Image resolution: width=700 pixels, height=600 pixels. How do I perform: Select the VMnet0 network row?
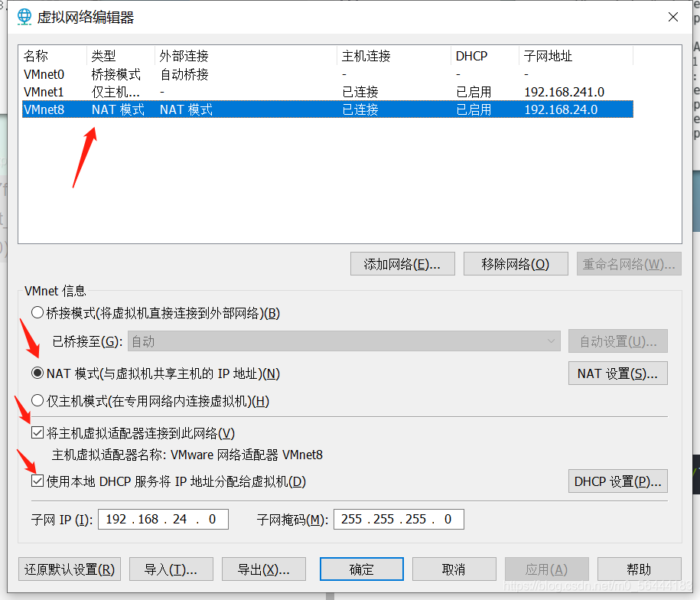point(327,74)
